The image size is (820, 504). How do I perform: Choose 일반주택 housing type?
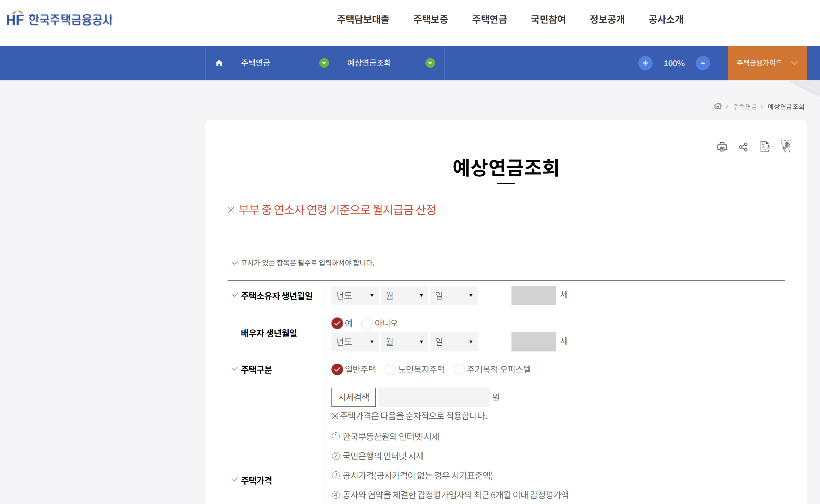pos(337,369)
